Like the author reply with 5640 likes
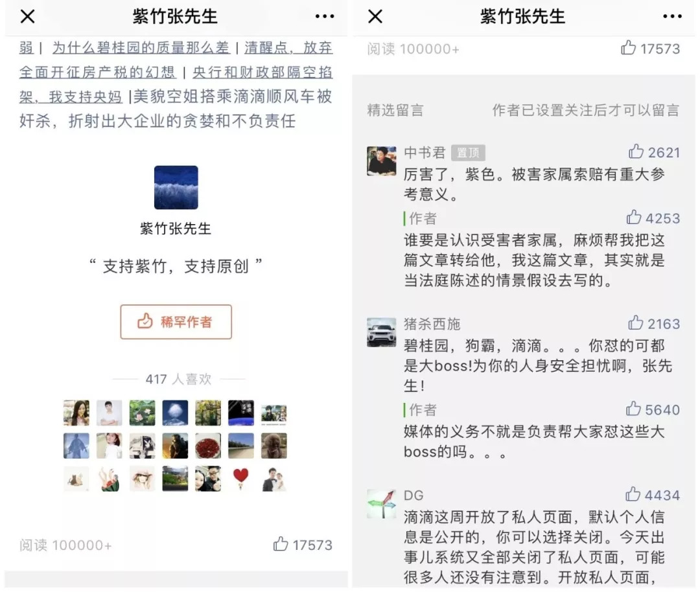Image resolution: width=700 pixels, height=592 pixels. [633, 409]
